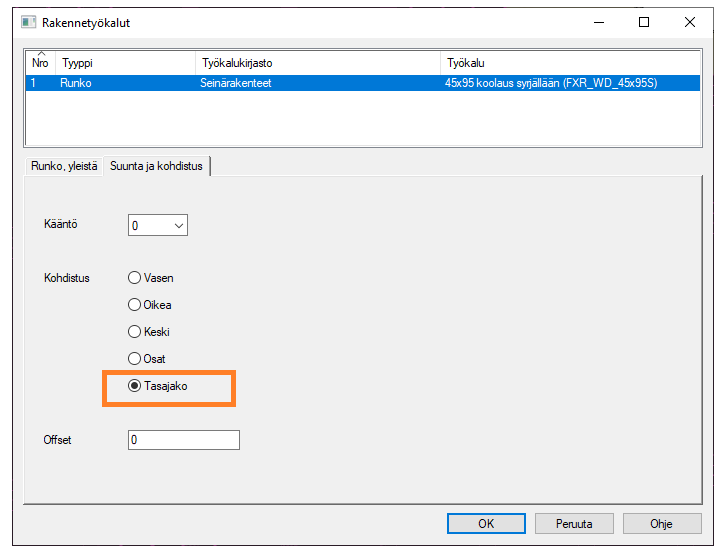
Task: Open help with the Ohje button
Action: (x=660, y=523)
